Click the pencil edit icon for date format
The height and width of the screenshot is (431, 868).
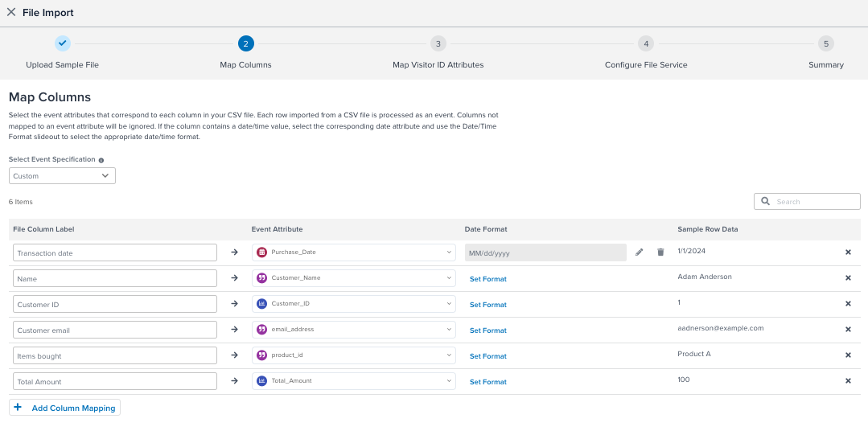[639, 252]
